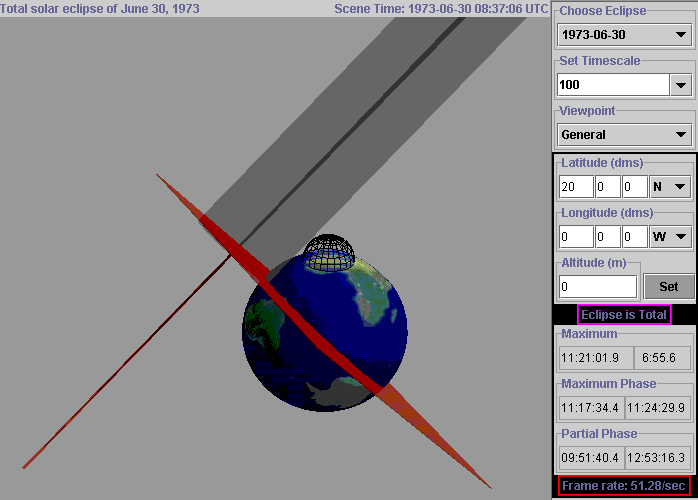Image resolution: width=698 pixels, height=500 pixels.
Task: Click the Partial Phase start time 09:51:40.4
Action: (x=590, y=458)
